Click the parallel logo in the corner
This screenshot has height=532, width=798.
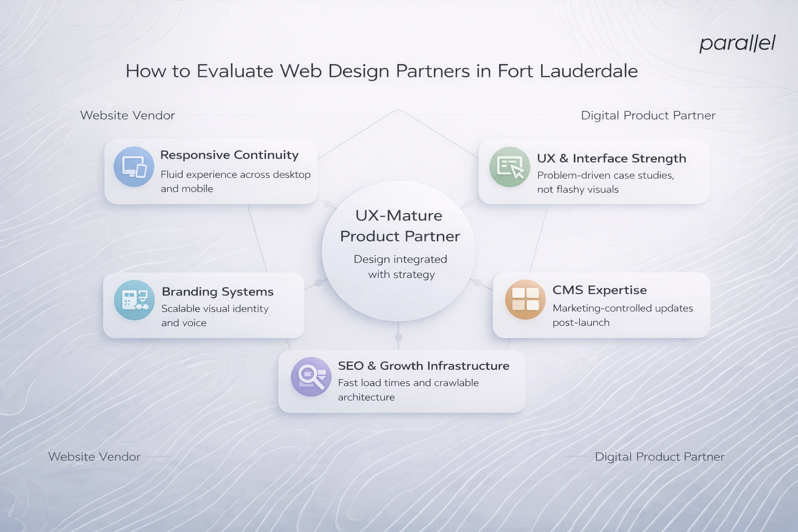737,44
